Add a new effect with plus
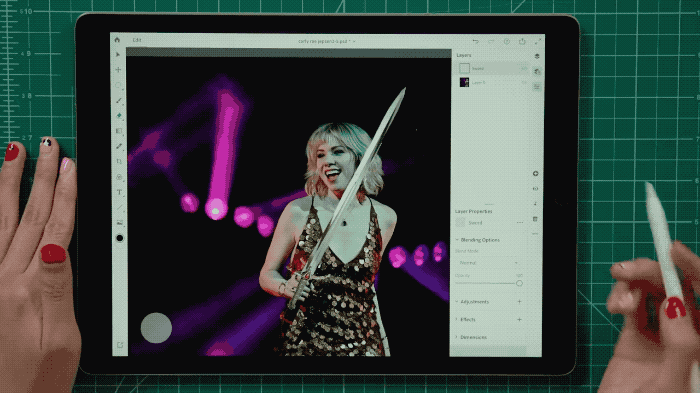Viewport: 700px width, 393px height. [519, 319]
